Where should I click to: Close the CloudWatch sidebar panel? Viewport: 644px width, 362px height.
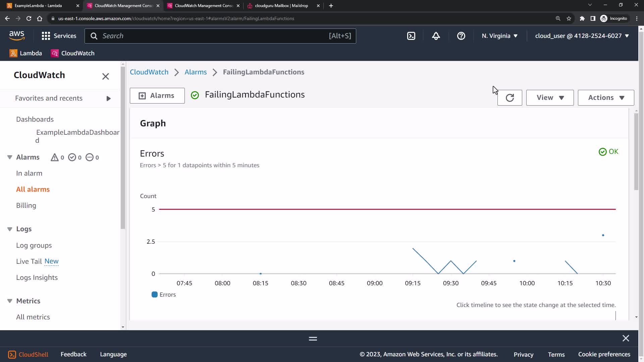coord(106,76)
